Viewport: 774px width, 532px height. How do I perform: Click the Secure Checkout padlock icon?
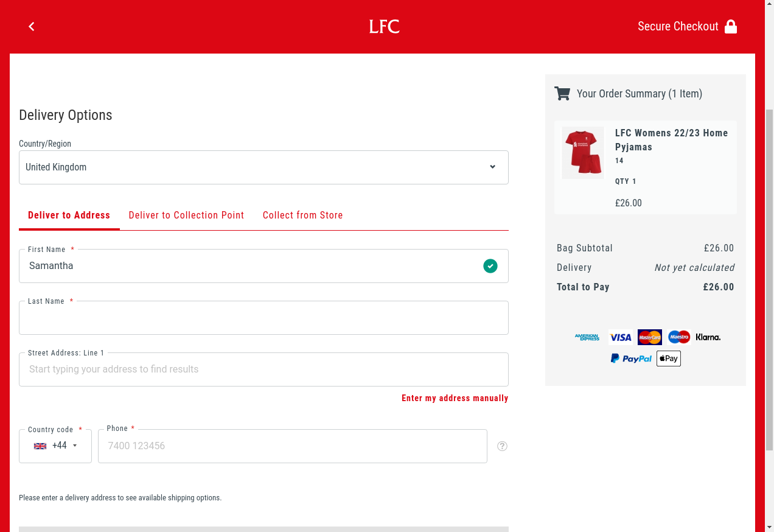[x=731, y=27]
